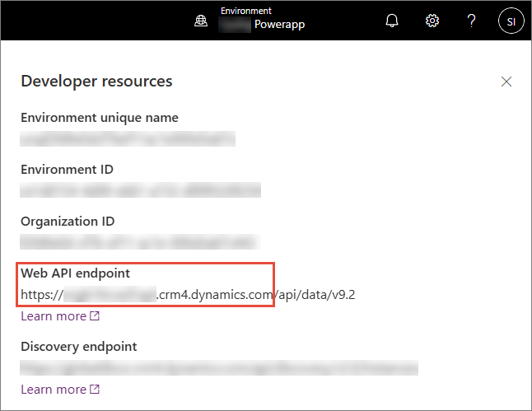Click the blurred Environment ID value

[140, 190]
